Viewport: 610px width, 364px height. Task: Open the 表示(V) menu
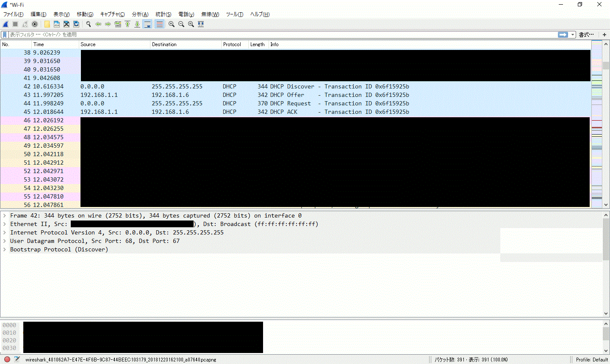pyautogui.click(x=61, y=14)
